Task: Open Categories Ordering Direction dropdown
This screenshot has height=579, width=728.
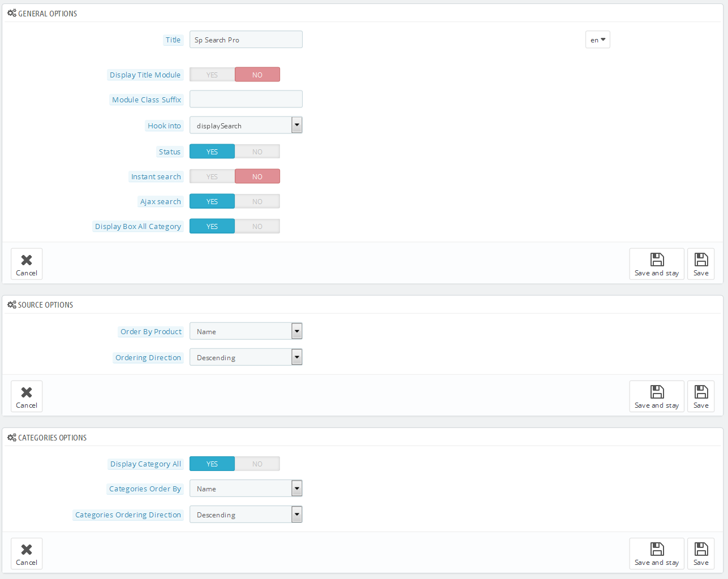Action: 246,514
